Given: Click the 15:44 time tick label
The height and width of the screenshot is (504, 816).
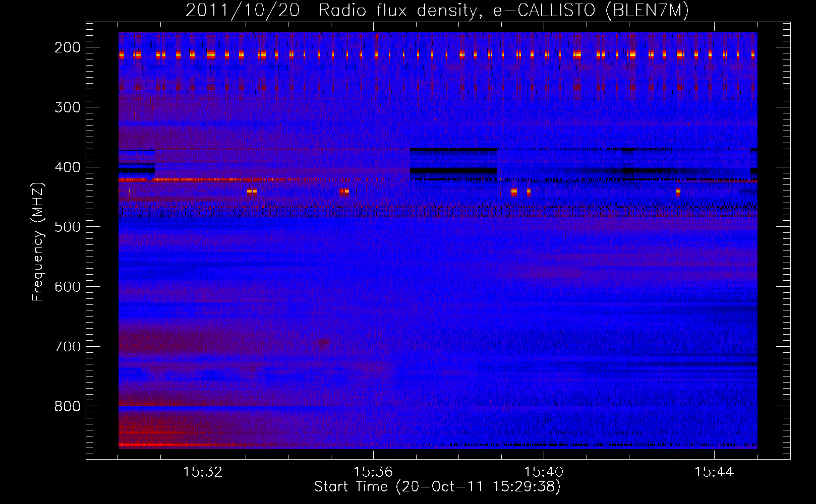Looking at the screenshot, I should click(714, 472).
